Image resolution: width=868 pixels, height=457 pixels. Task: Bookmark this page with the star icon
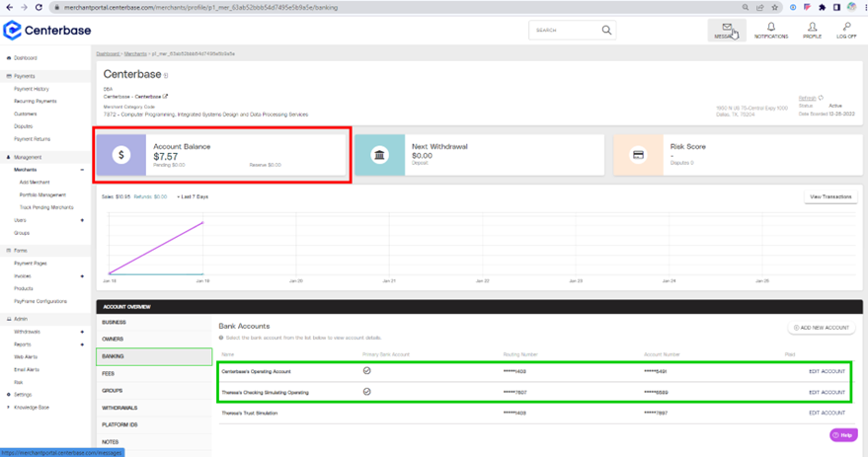point(774,7)
